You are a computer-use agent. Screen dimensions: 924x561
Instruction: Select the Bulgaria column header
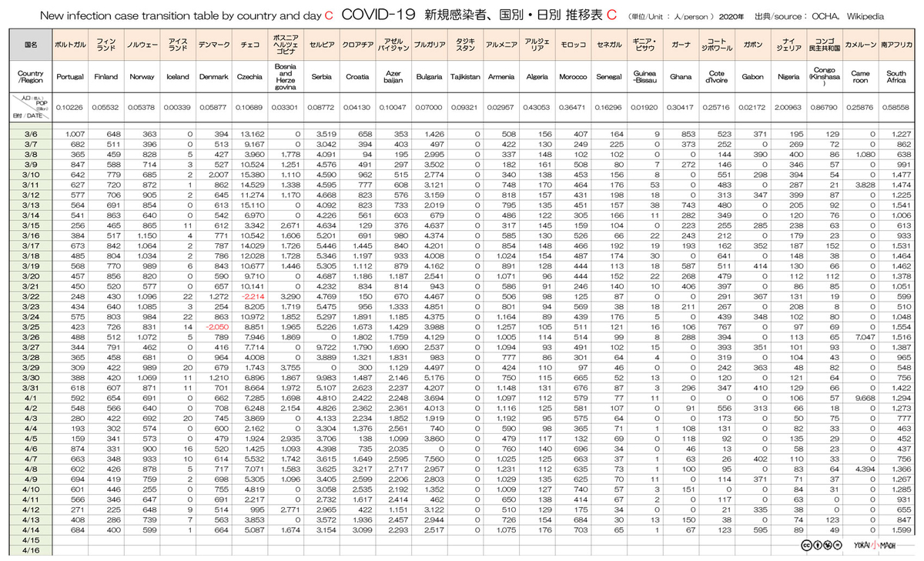point(429,77)
